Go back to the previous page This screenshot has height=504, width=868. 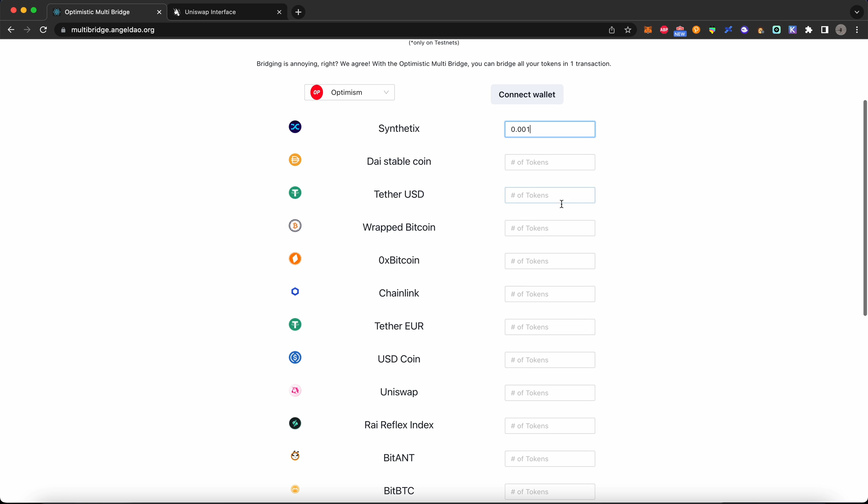(x=11, y=30)
